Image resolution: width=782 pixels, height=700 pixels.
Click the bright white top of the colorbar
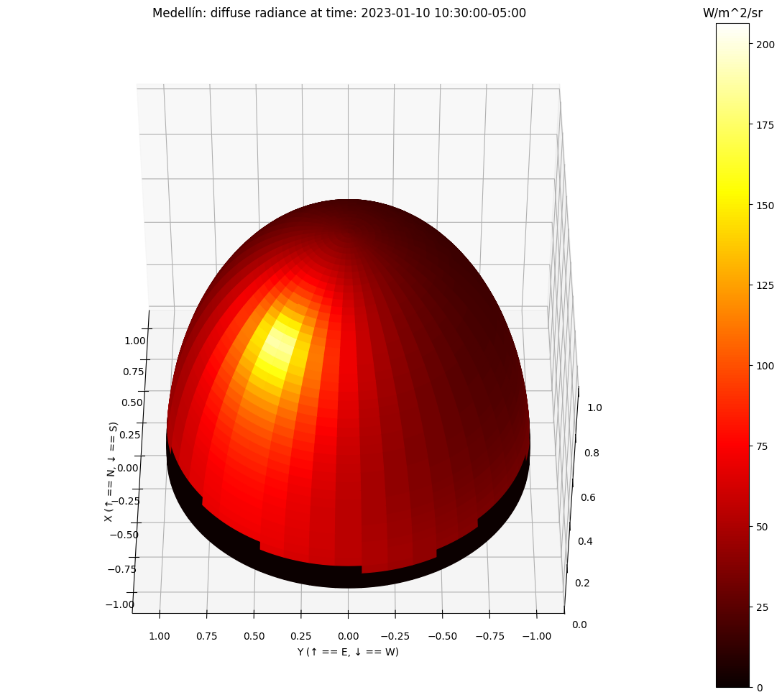click(732, 29)
